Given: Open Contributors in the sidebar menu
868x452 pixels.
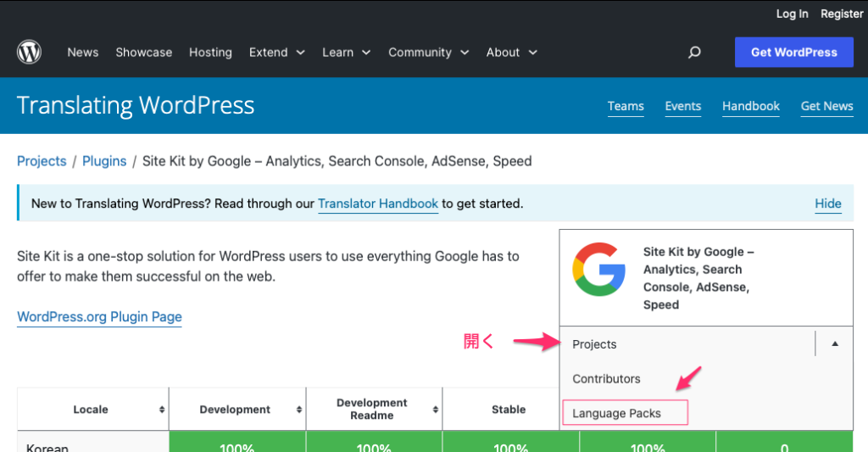Looking at the screenshot, I should click(x=606, y=379).
